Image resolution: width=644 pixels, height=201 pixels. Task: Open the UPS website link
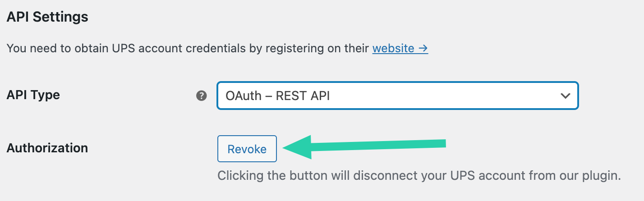[393, 48]
